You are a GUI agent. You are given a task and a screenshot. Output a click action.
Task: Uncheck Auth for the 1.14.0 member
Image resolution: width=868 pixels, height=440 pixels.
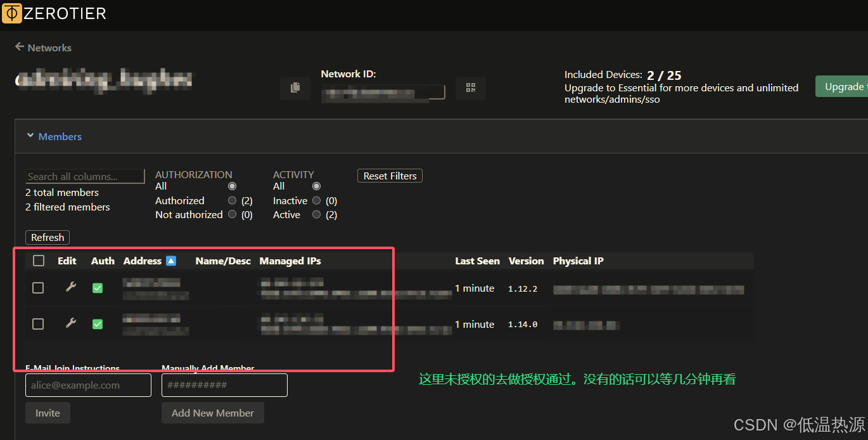click(x=97, y=324)
